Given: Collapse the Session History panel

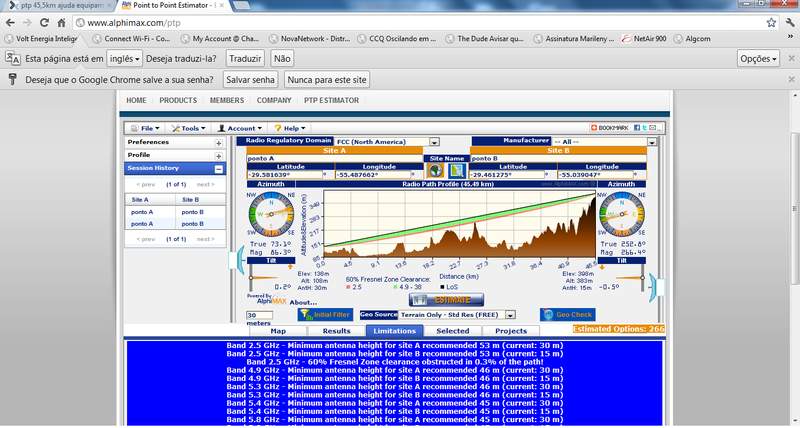Looking at the screenshot, I should pos(218,169).
